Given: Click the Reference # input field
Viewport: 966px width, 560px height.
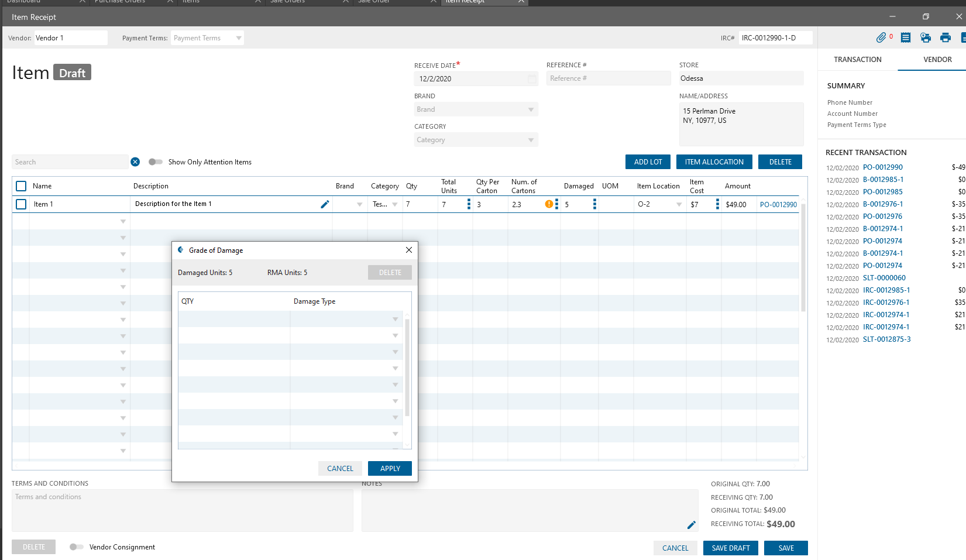Looking at the screenshot, I should click(x=609, y=78).
